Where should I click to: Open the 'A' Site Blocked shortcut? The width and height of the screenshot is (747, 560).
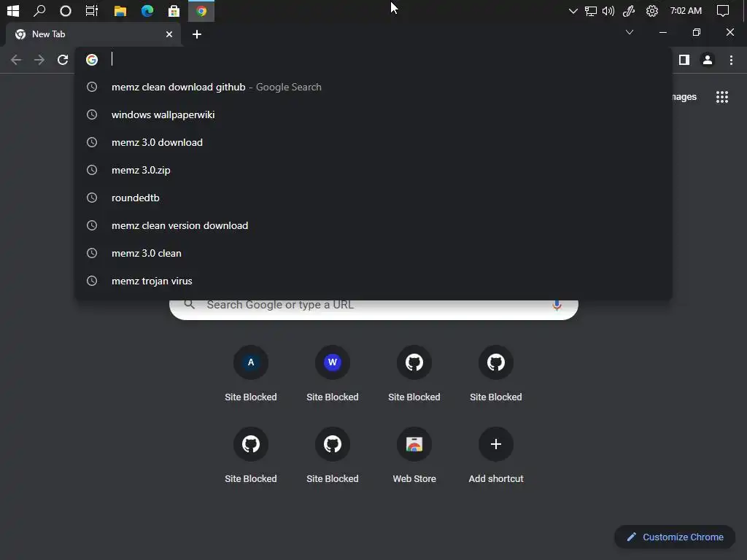(251, 374)
